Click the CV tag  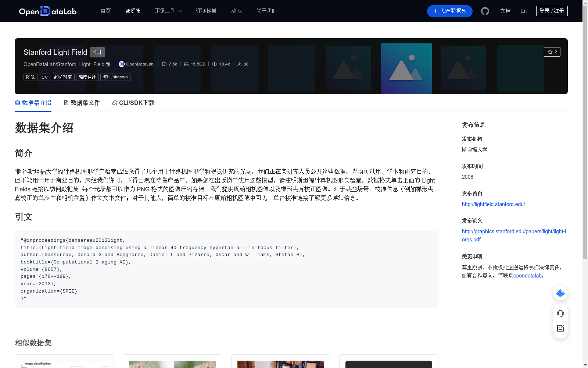pos(44,77)
